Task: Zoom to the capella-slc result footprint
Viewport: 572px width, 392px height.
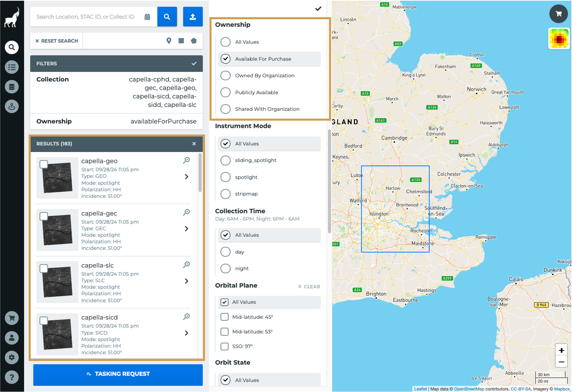Action: tap(187, 265)
